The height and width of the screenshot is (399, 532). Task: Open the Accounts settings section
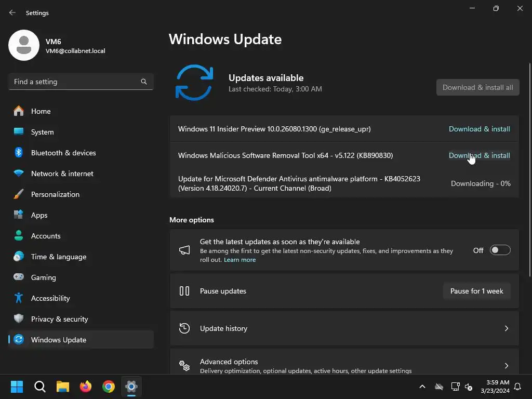point(81,235)
